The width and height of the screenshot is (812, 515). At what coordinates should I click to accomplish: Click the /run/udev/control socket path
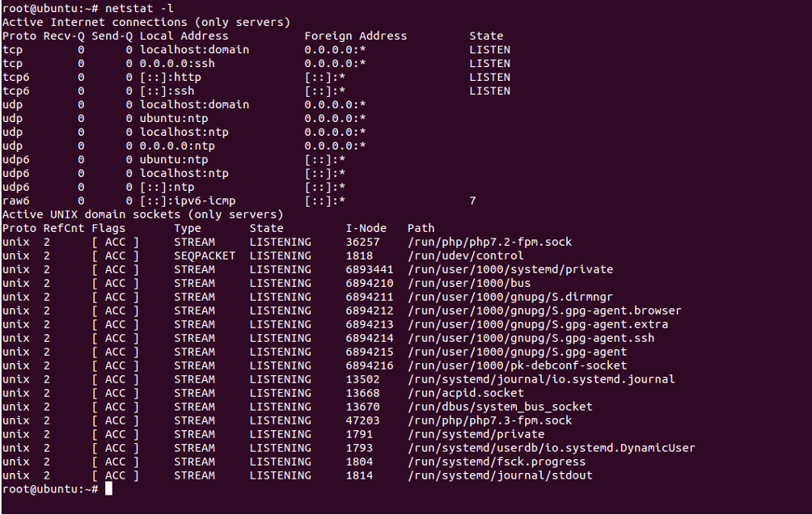click(466, 255)
